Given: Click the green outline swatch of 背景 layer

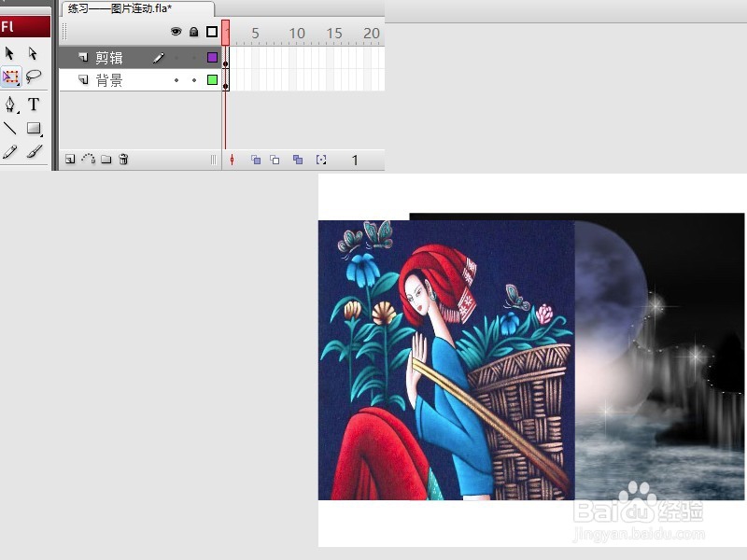Looking at the screenshot, I should coord(213,79).
